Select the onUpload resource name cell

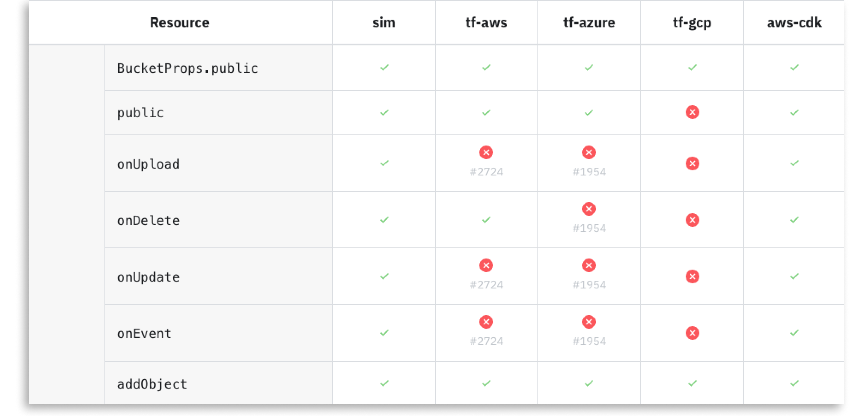(x=149, y=164)
